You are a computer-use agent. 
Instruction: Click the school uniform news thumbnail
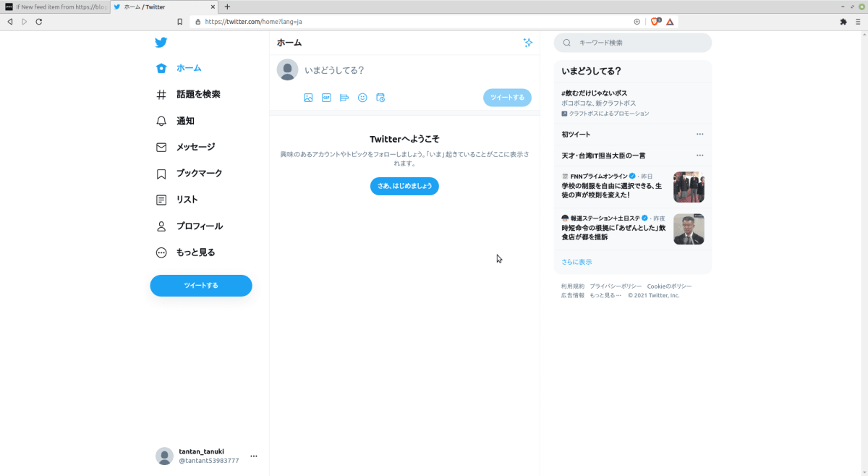point(689,187)
